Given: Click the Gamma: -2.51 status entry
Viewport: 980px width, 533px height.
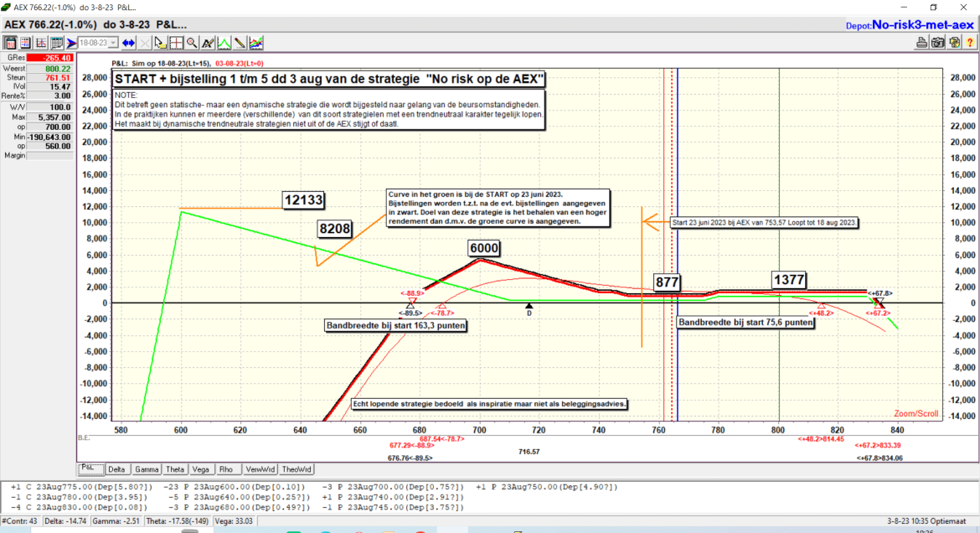Looking at the screenshot, I should tap(116, 521).
